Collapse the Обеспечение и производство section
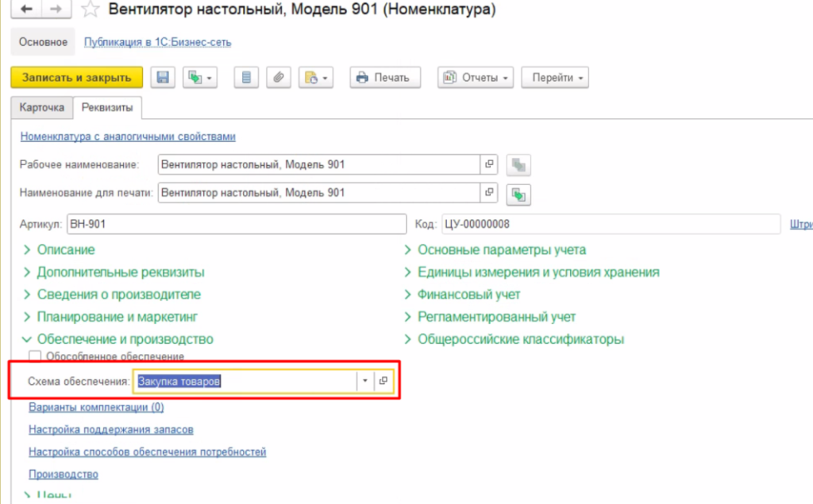This screenshot has width=813, height=504. pos(124,339)
